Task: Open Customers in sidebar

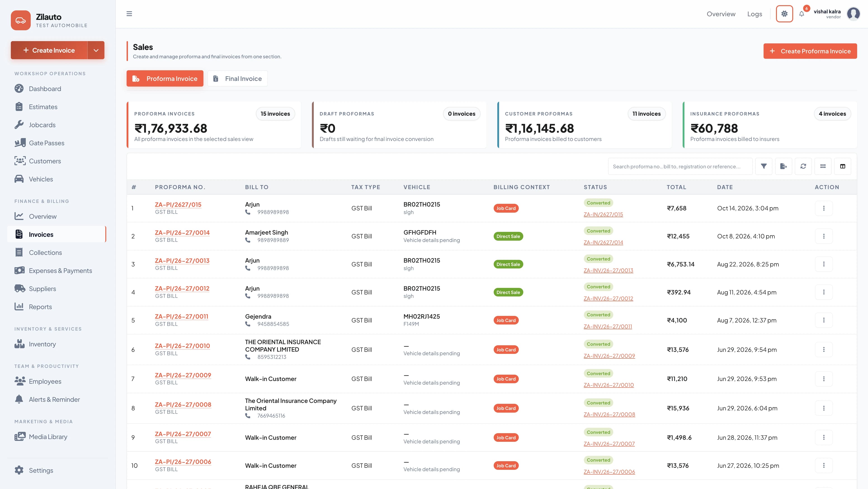Action: tap(45, 161)
